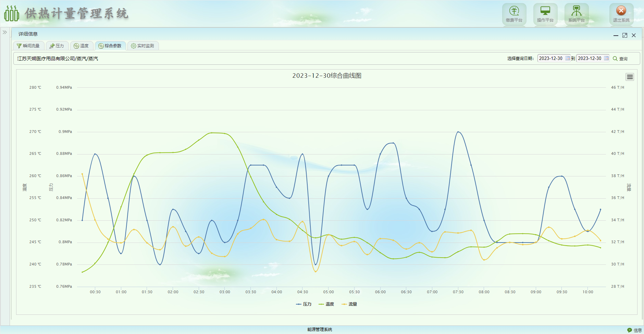
Task: Toggle the 流量 series in chart legend
Action: click(349, 304)
